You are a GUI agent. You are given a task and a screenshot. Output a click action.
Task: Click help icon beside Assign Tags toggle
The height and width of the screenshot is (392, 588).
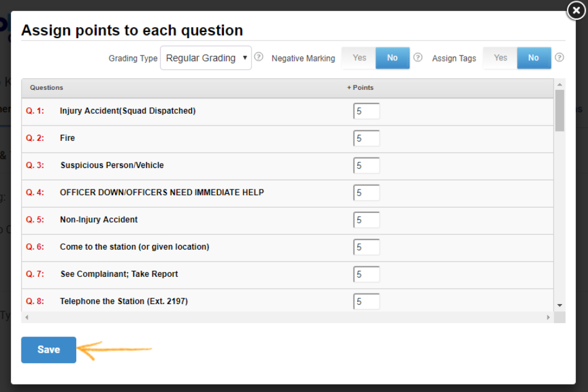[x=559, y=57]
